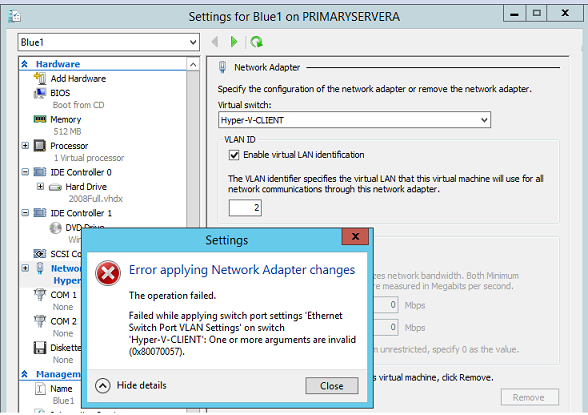Image resolution: width=588 pixels, height=415 pixels.
Task: Click the green refresh icon
Action: (x=257, y=42)
